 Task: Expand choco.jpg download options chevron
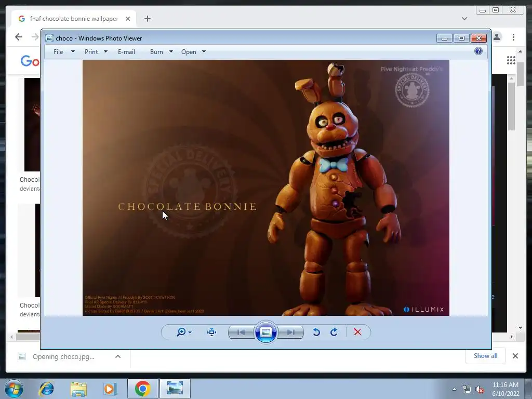coord(118,356)
